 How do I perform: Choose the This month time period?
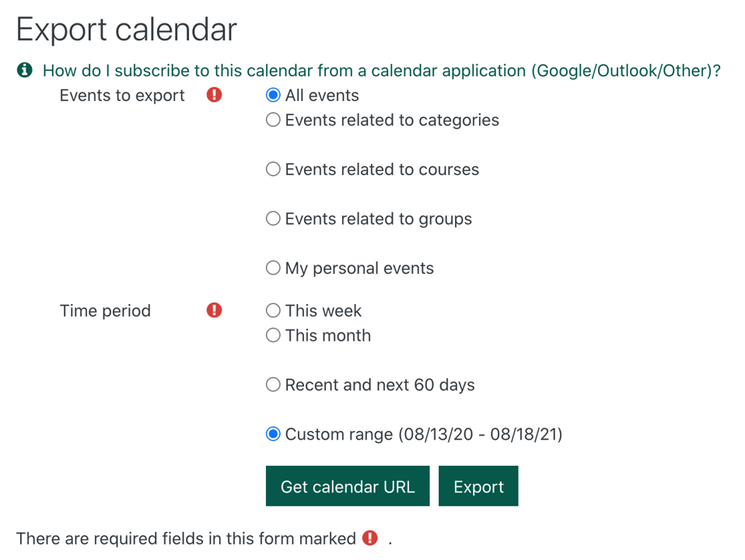[273, 335]
